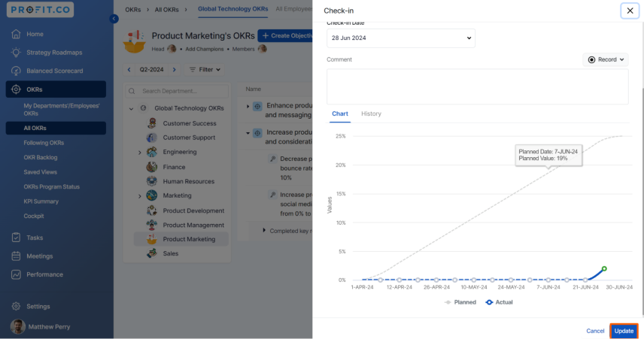Go to previous quarter arrow
Screen dimensions: 644x339
click(x=129, y=70)
